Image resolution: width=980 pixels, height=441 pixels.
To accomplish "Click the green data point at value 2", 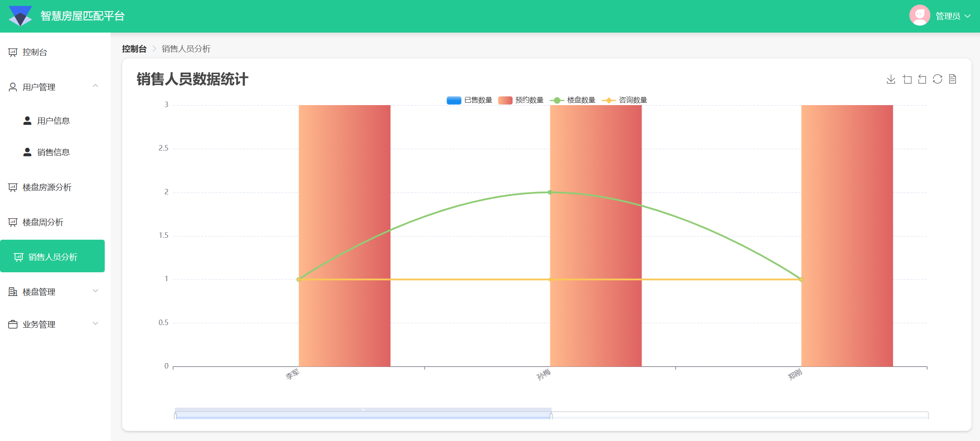I will (x=550, y=192).
